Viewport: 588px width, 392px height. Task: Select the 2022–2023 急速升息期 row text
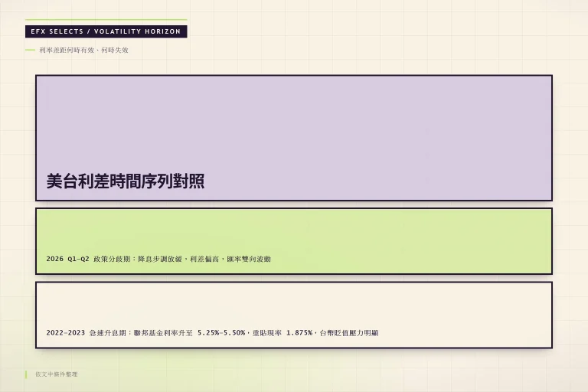tap(212, 333)
